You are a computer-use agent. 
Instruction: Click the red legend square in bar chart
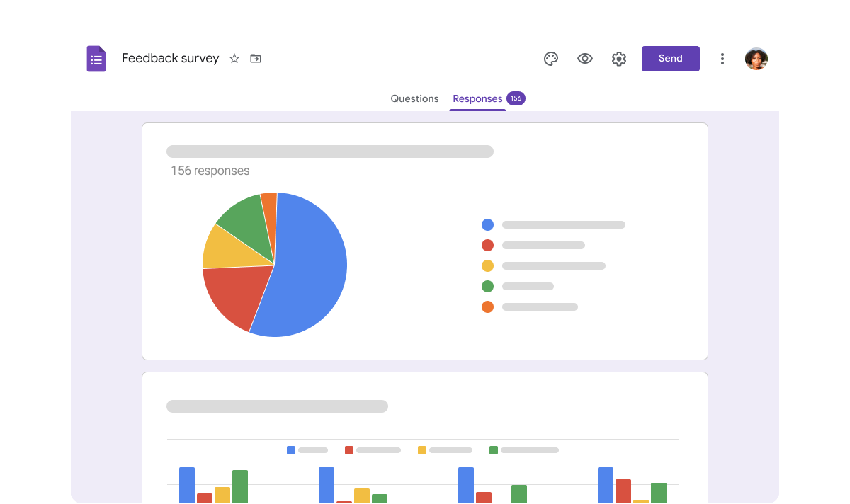(349, 450)
